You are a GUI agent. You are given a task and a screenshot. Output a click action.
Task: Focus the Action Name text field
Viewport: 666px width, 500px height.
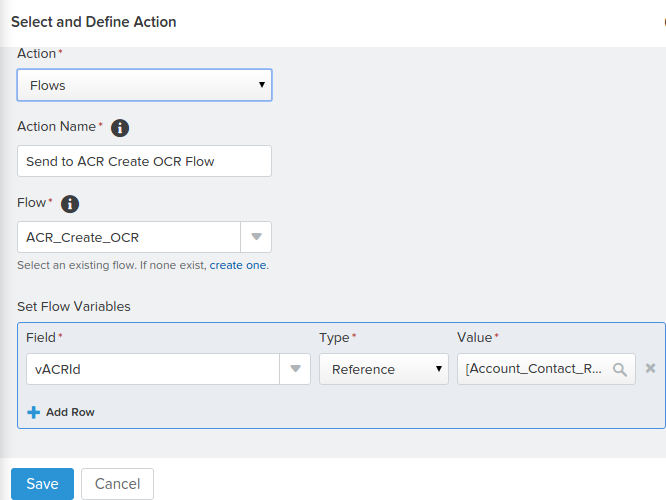[144, 161]
